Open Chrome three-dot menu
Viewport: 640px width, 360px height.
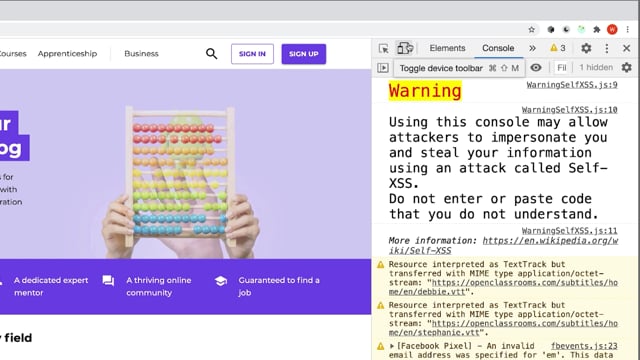628,29
